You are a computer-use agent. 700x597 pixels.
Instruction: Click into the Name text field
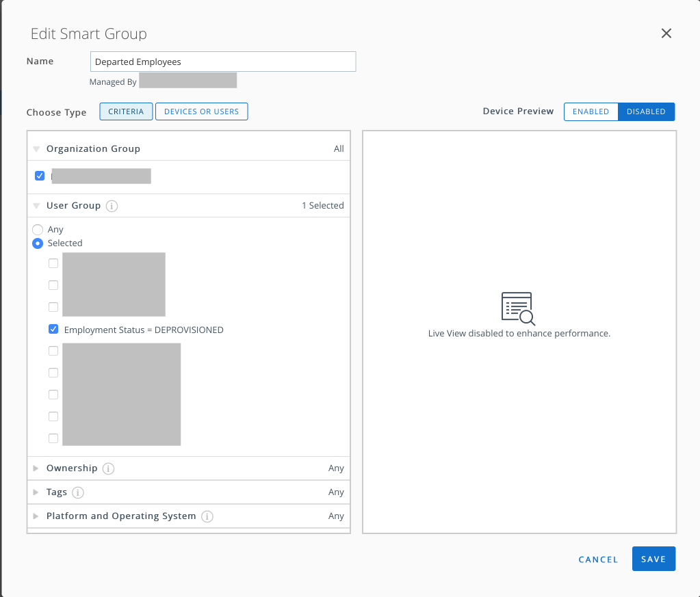click(x=222, y=62)
